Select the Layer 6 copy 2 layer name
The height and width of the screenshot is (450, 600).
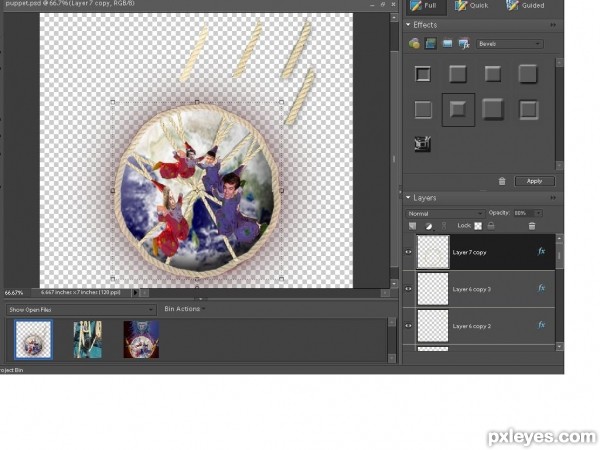click(x=471, y=326)
